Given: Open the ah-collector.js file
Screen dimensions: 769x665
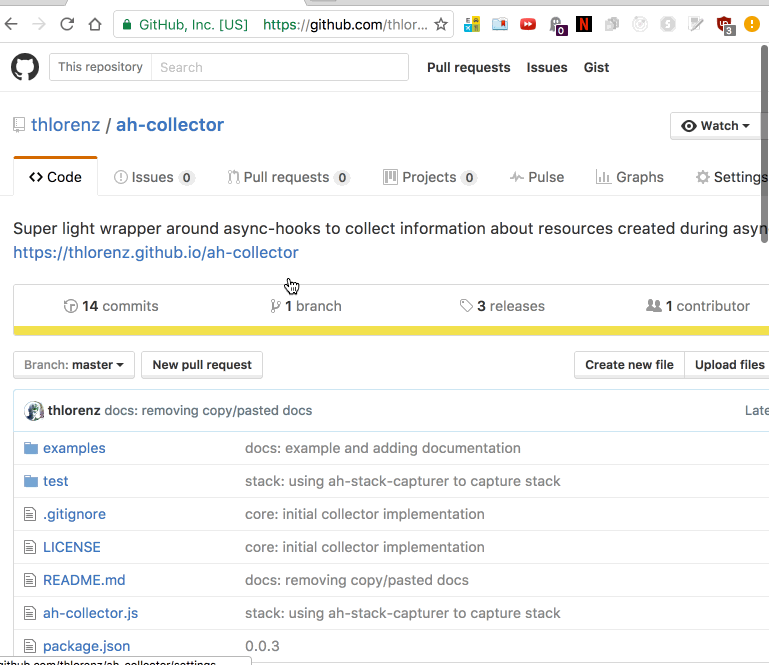Looking at the screenshot, I should tap(90, 613).
